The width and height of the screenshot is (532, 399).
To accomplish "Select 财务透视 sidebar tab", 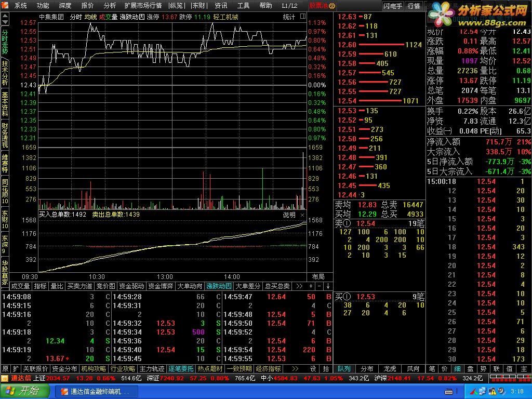I will [x=5, y=135].
